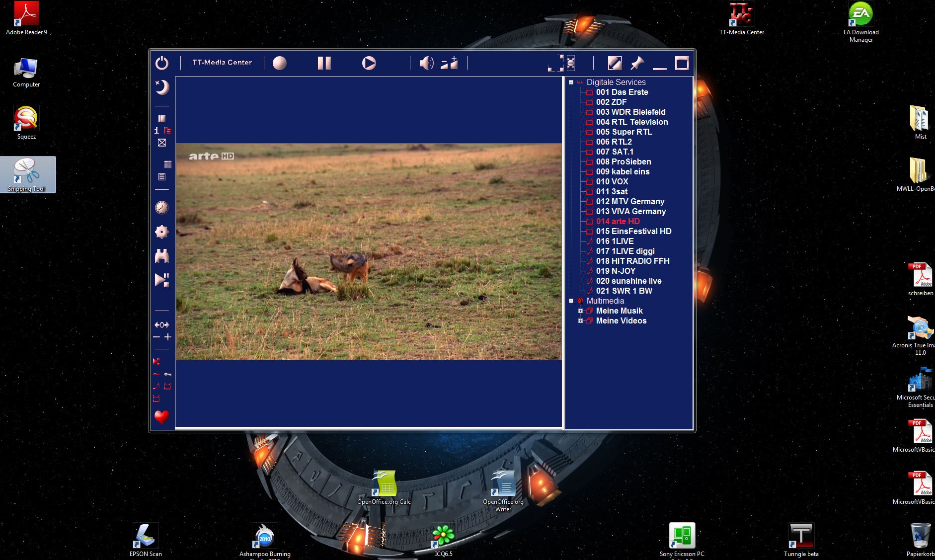Screen dimensions: 935x560
Task: Select radio station 017 1LIVE diggi
Action: click(x=625, y=251)
